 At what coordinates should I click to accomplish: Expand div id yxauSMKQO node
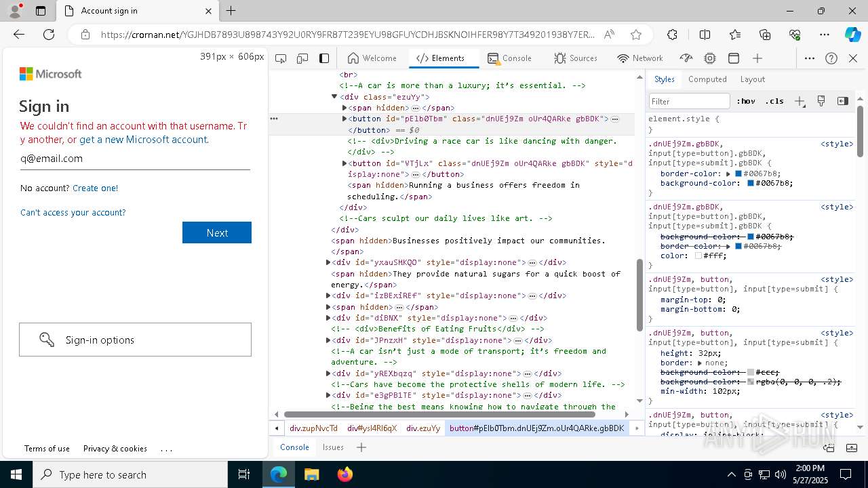click(328, 262)
